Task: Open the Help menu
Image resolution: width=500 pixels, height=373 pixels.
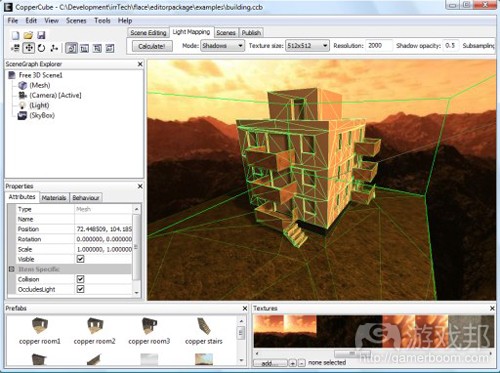Action: [125, 21]
